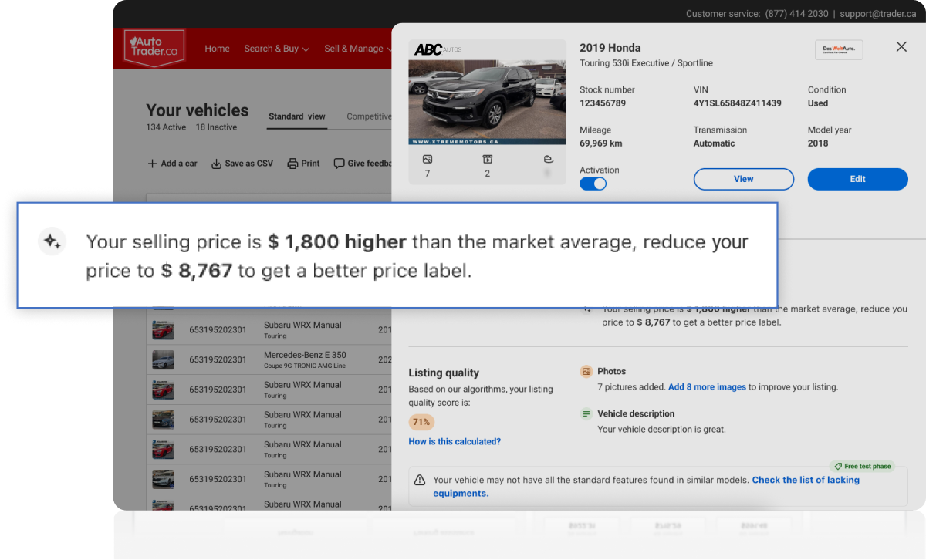Click the Print printer icon
This screenshot has width=926, height=560.
click(x=292, y=164)
